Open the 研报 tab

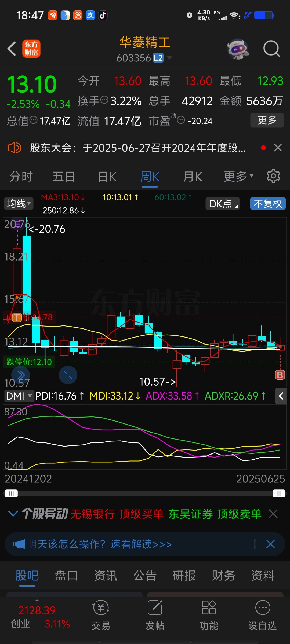click(184, 576)
